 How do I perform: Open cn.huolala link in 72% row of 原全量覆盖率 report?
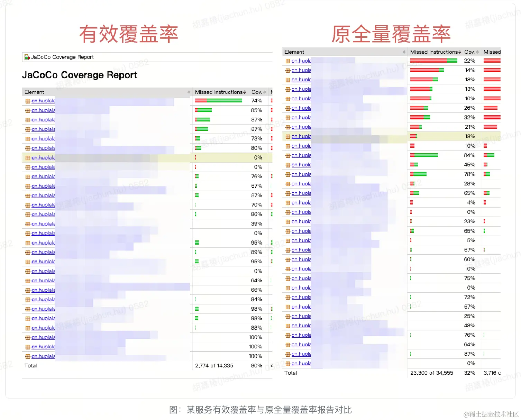pos(301,297)
